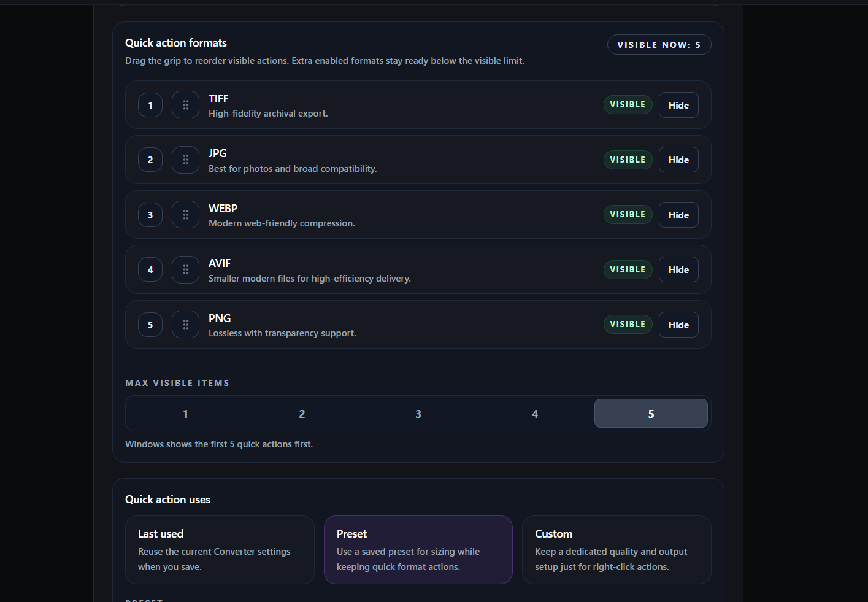Click the drag grip for TIFF
Viewport: 868px width, 602px height.
tap(185, 105)
